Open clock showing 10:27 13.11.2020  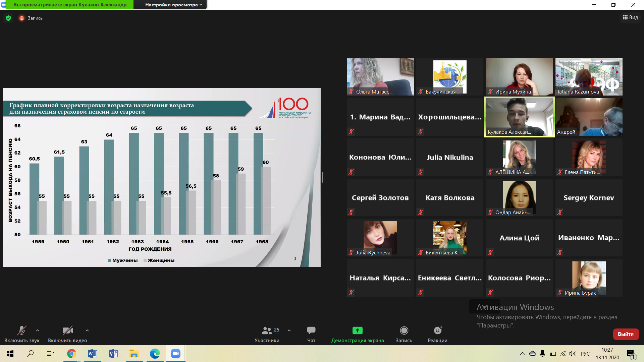(x=607, y=354)
